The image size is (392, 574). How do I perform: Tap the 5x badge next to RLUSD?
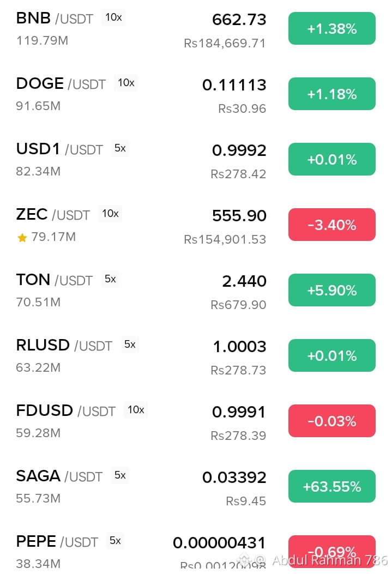(130, 345)
